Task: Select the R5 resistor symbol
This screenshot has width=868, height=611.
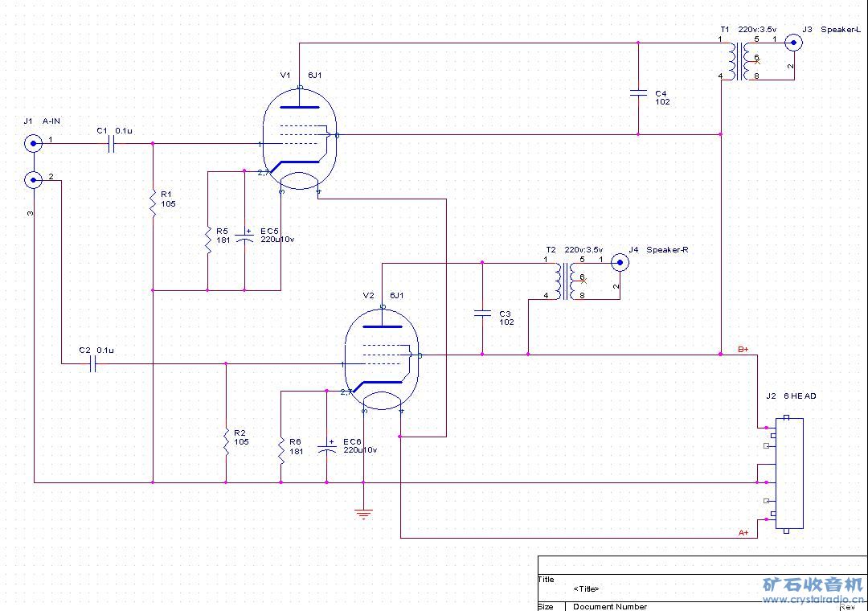Action: 207,239
